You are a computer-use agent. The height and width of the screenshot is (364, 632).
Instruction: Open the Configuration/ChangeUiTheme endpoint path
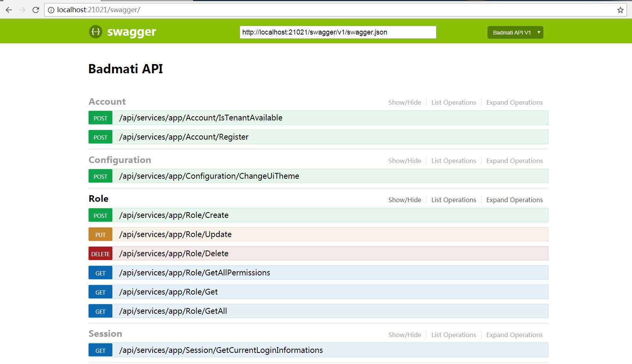point(209,176)
